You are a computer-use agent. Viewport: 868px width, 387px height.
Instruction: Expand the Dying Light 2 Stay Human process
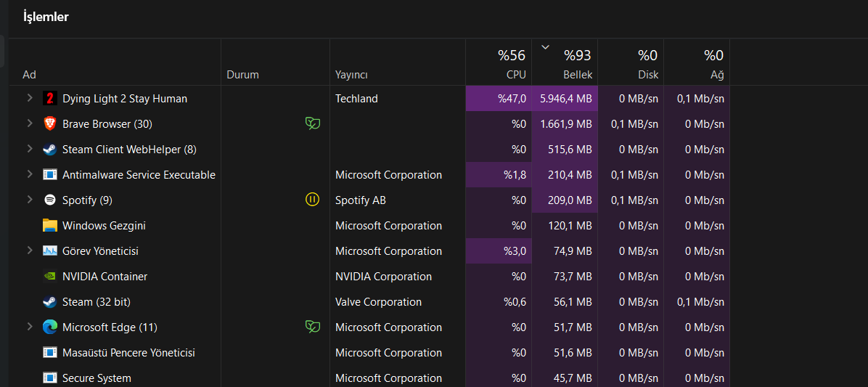(x=30, y=98)
